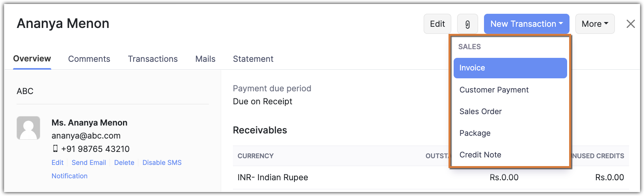Click the Edit link under contact
Screen dimensions: 644x196
[58, 163]
